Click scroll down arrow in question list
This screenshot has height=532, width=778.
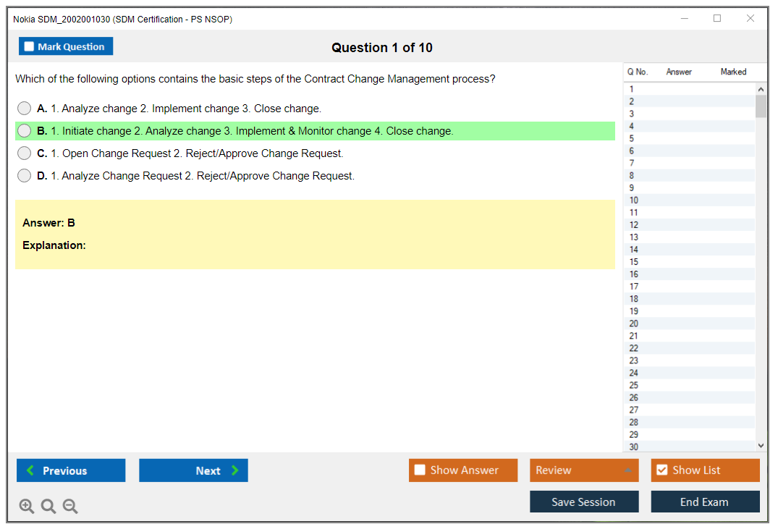[x=760, y=446]
